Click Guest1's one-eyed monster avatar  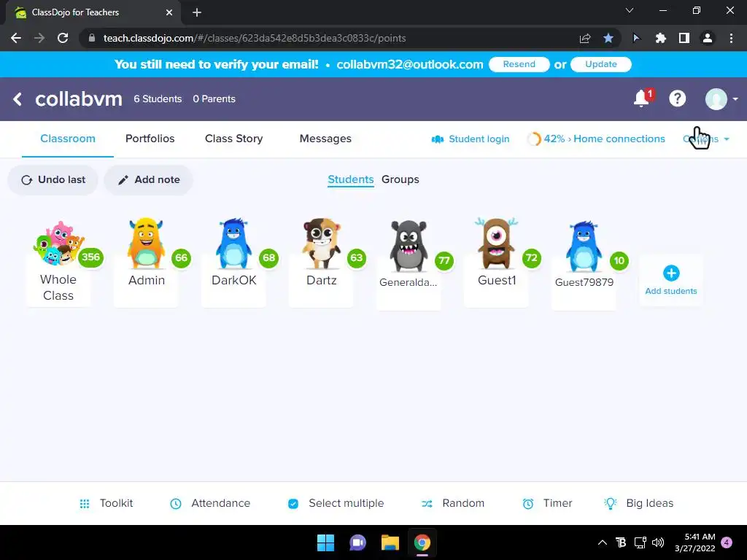point(496,244)
